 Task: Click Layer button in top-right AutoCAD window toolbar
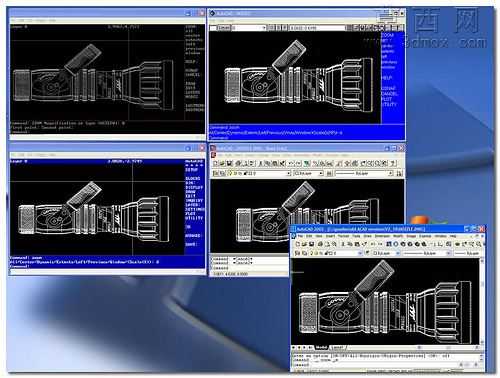(223, 28)
